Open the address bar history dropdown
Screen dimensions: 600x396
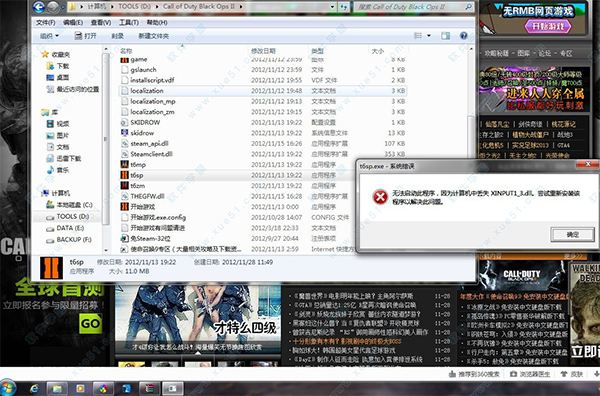tap(333, 7)
